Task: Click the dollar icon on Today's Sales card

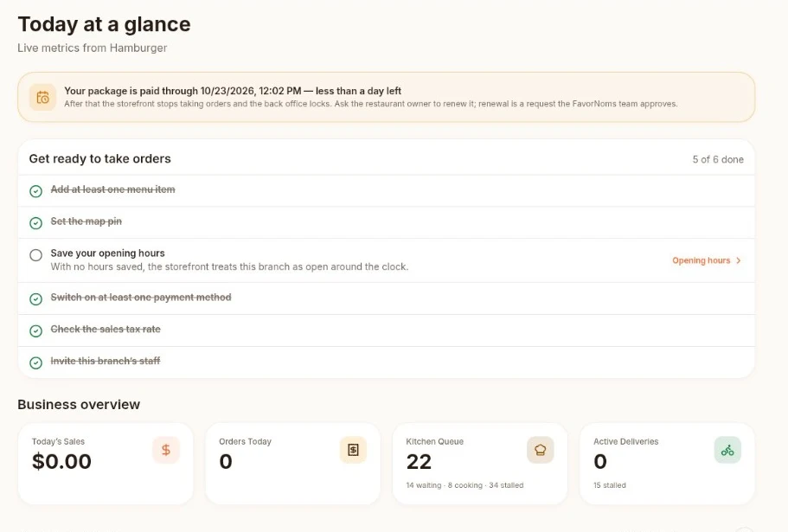Action: (166, 450)
